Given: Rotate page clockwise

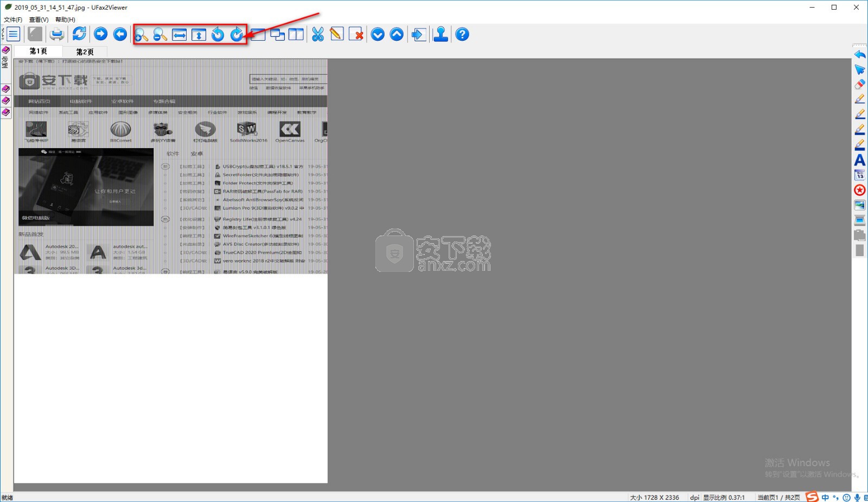Looking at the screenshot, I should [237, 35].
